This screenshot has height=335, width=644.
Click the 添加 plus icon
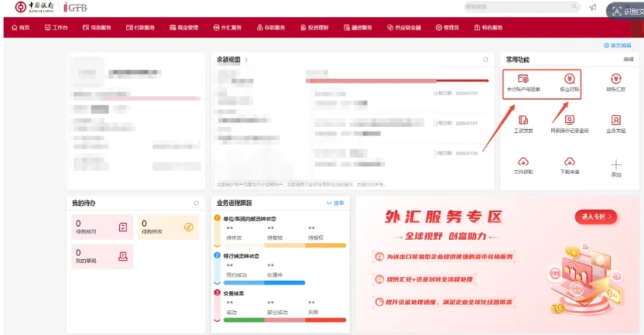[616, 165]
